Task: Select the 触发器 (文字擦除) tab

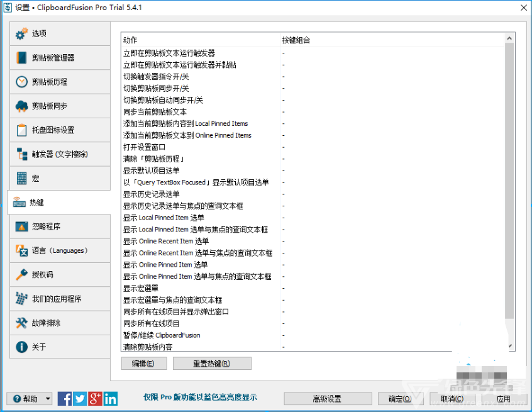Action: [x=60, y=154]
